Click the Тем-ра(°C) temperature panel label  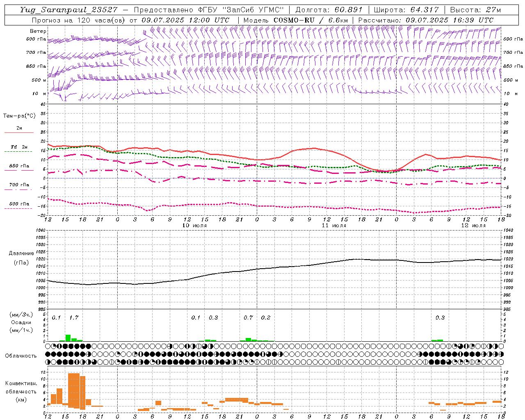click(x=19, y=116)
